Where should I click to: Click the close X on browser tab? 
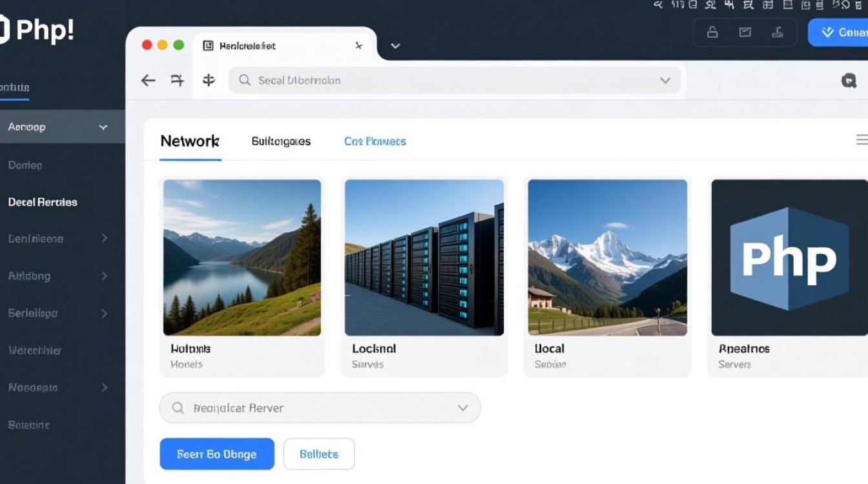point(359,46)
